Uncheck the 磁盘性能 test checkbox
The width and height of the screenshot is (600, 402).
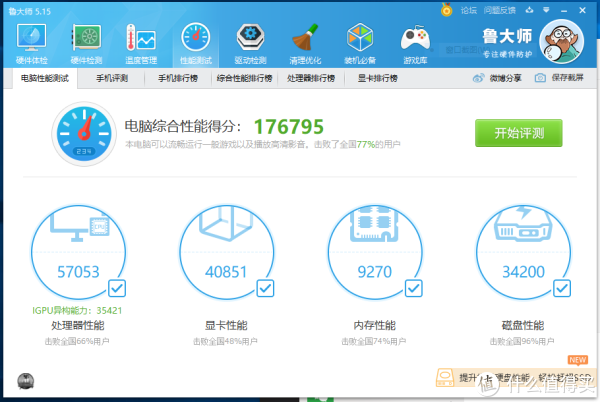(x=562, y=288)
